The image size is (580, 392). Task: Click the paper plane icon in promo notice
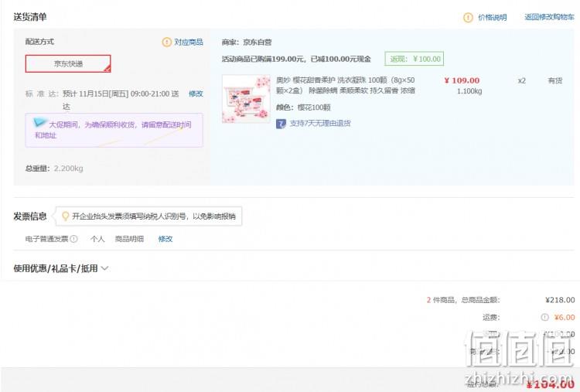(x=39, y=122)
